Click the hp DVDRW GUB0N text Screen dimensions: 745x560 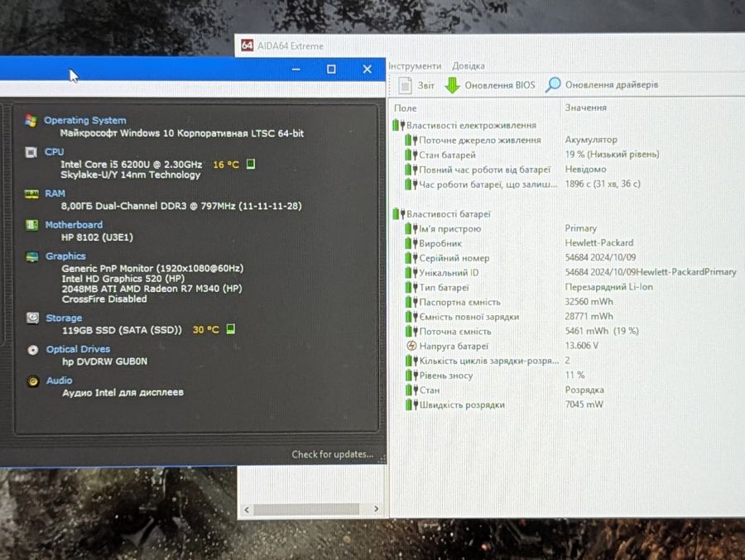[x=104, y=361]
